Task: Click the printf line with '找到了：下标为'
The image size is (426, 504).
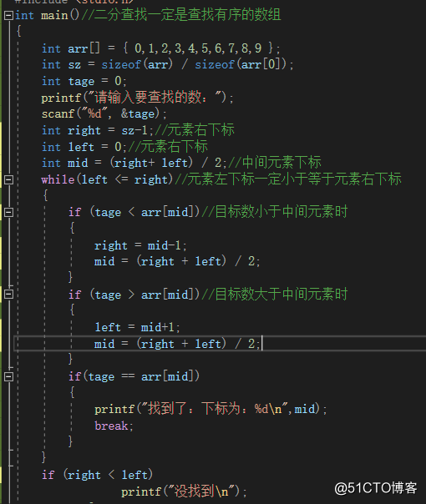Action: (210, 409)
